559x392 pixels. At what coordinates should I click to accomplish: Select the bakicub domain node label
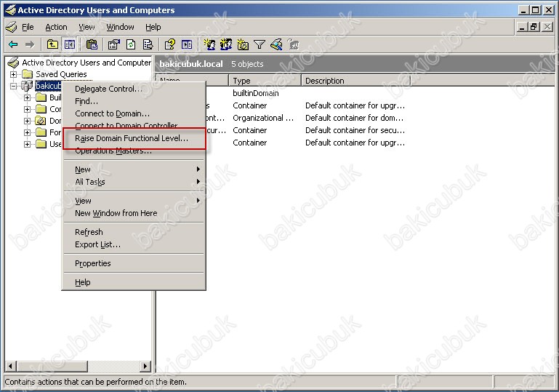pos(49,86)
